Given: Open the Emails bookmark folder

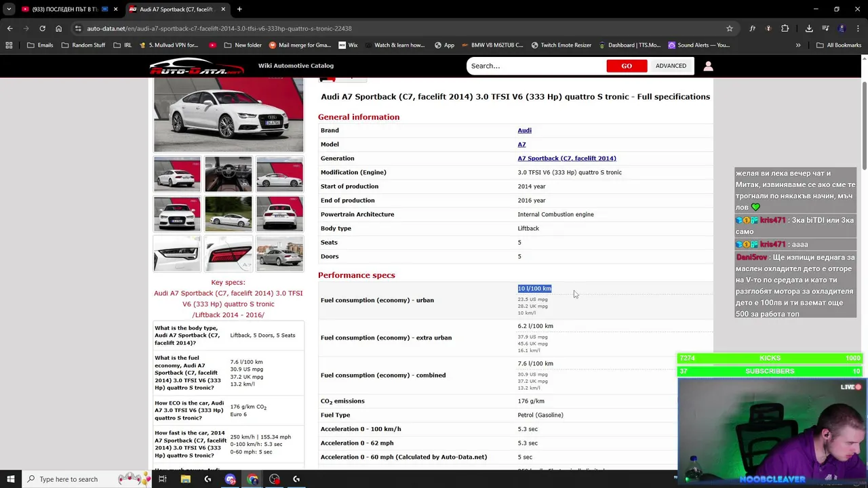Looking at the screenshot, I should [x=40, y=45].
